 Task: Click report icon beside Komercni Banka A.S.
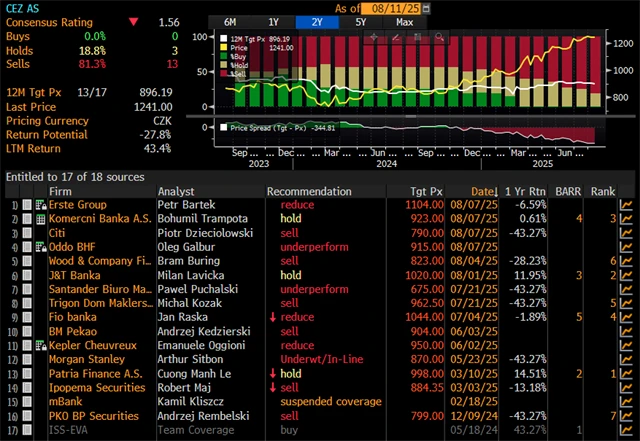[x=41, y=218]
